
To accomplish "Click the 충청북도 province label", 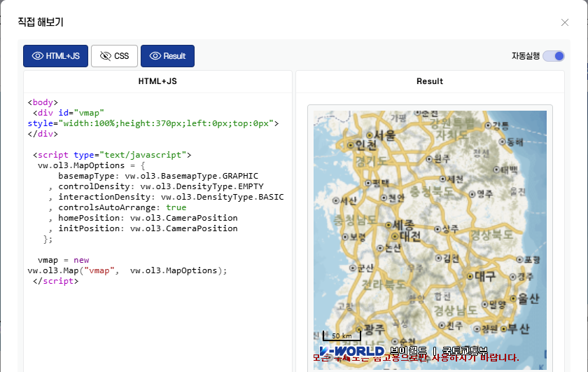I will click(431, 191).
